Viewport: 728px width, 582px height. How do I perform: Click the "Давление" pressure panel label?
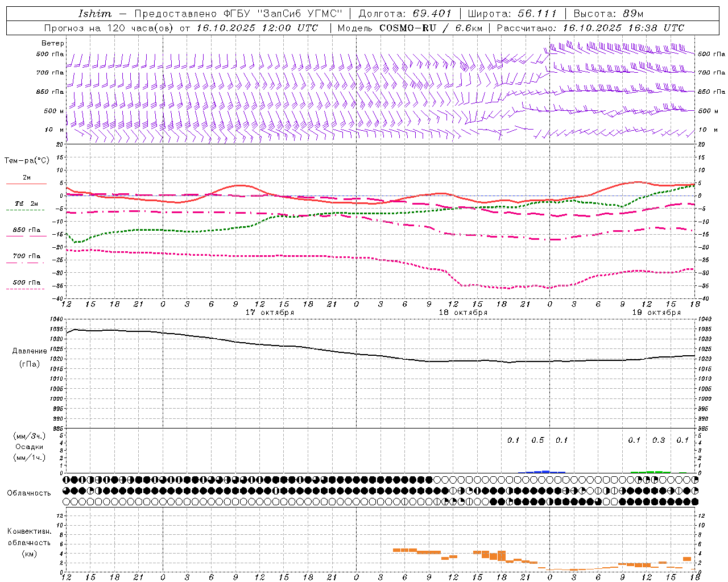tap(30, 351)
